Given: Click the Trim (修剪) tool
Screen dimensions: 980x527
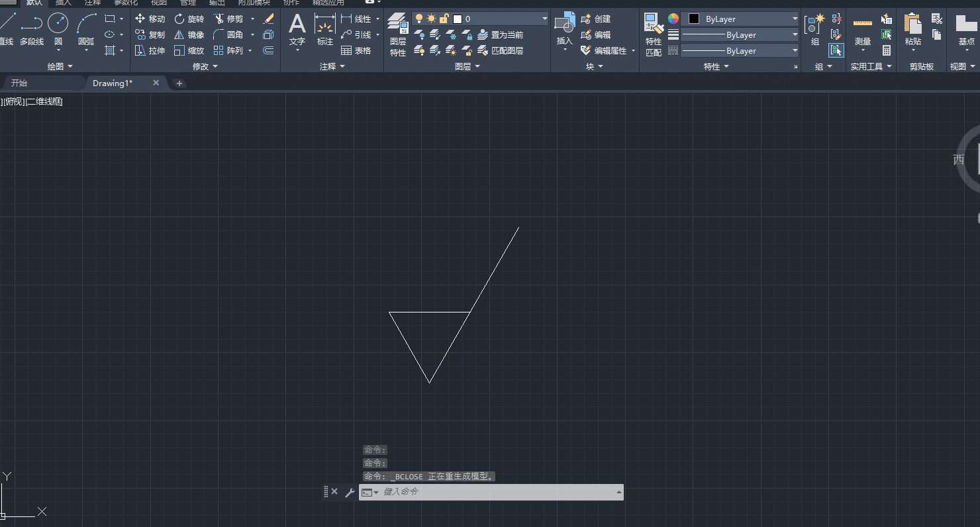Looking at the screenshot, I should [x=228, y=19].
